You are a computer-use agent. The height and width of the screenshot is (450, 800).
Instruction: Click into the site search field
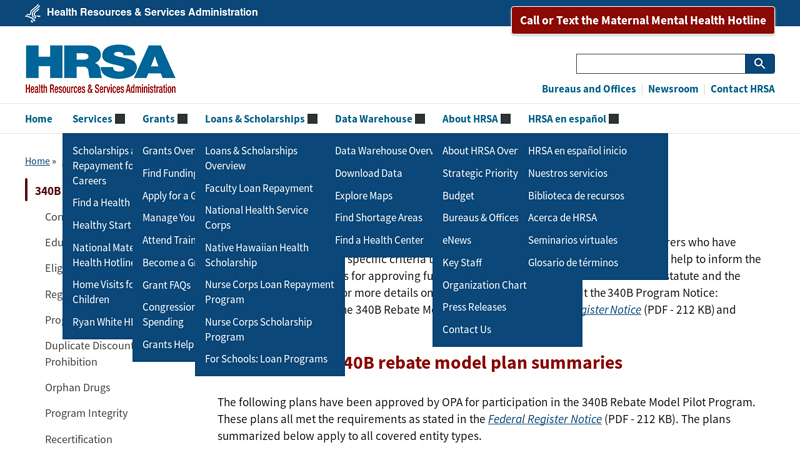[661, 64]
